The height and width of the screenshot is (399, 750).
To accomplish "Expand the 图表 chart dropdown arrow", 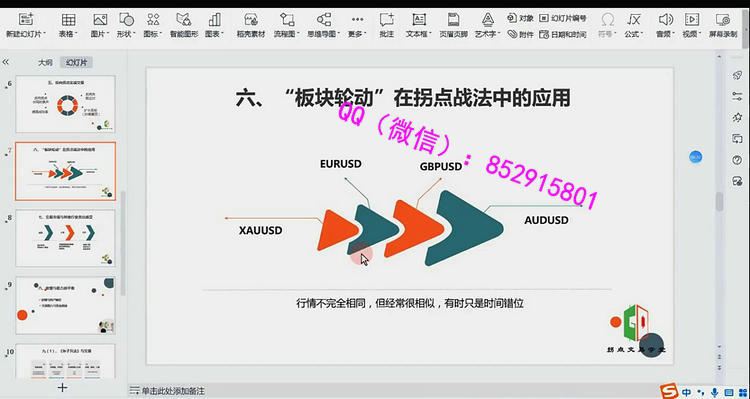I will 221,34.
